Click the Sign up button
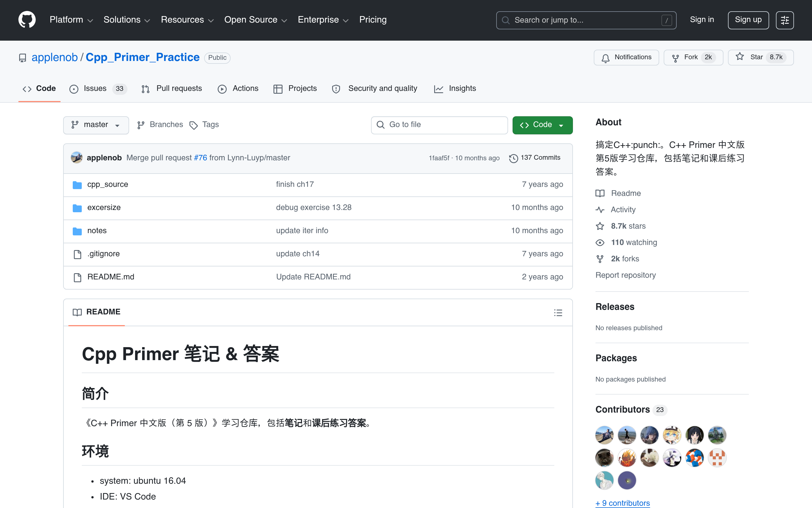This screenshot has width=812, height=508. click(x=748, y=20)
